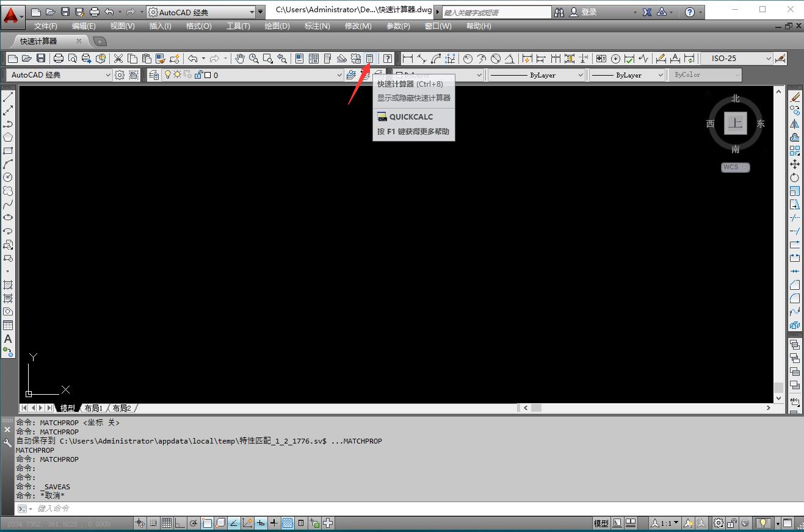The height and width of the screenshot is (532, 804).
Task: Toggle layer 0 lock padlock icon
Action: pyautogui.click(x=199, y=75)
